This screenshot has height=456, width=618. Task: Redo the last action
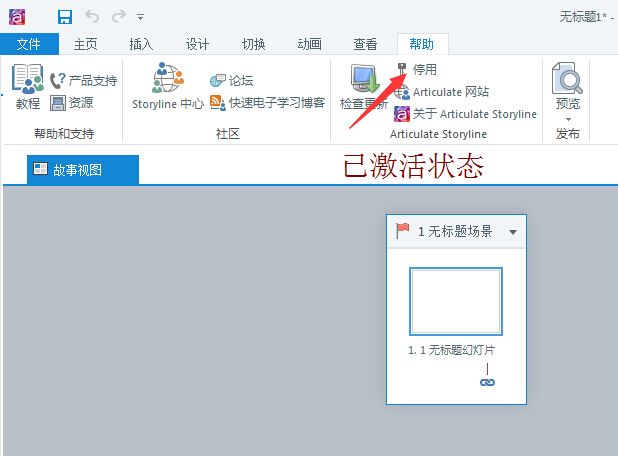tap(119, 17)
